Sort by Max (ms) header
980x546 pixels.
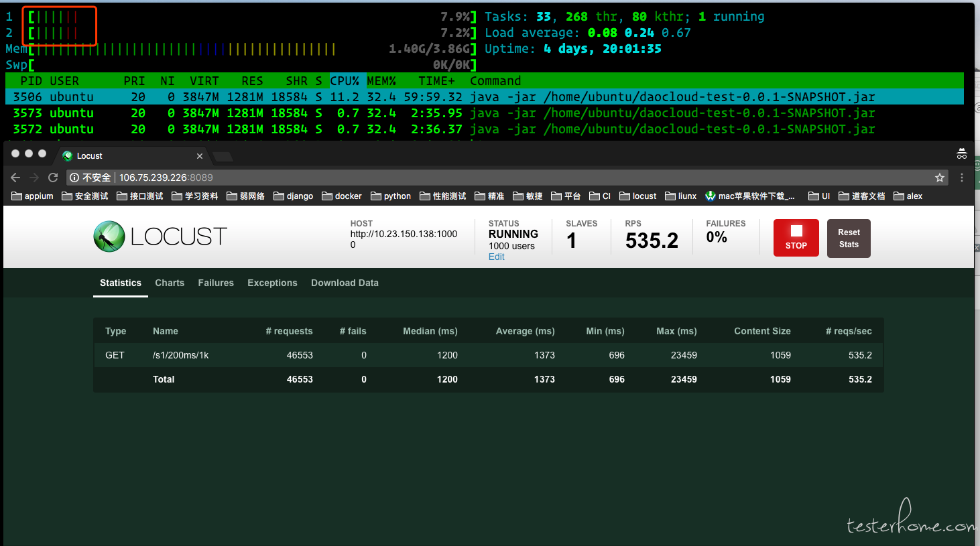676,331
